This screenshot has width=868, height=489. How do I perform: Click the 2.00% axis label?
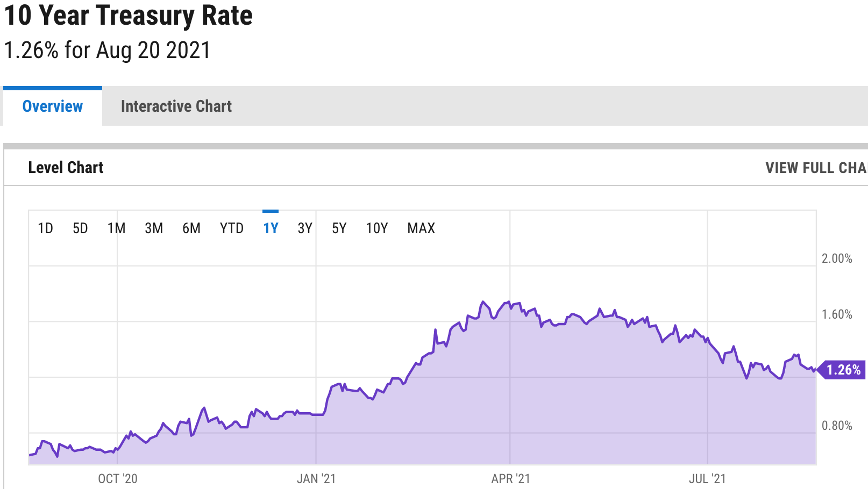[x=837, y=258]
